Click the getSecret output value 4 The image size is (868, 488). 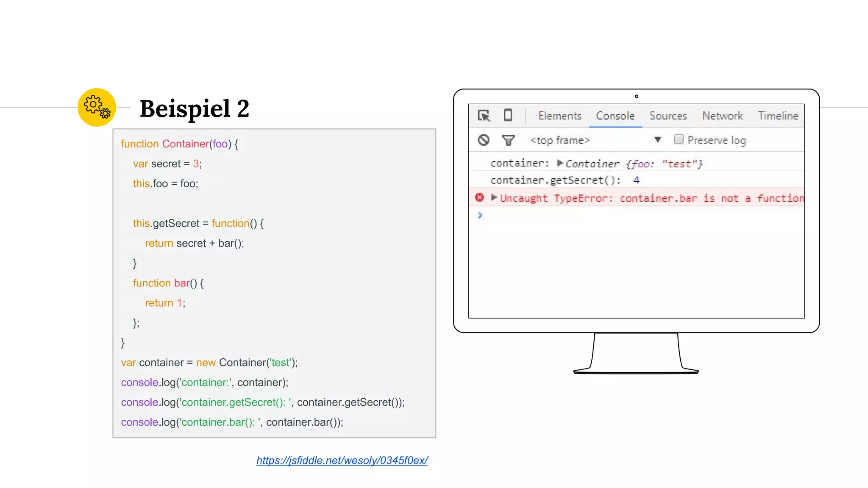pos(636,180)
